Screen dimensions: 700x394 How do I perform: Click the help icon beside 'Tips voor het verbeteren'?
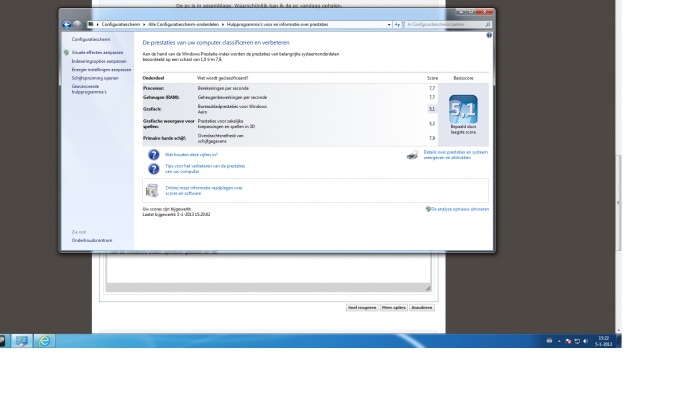pyautogui.click(x=154, y=169)
